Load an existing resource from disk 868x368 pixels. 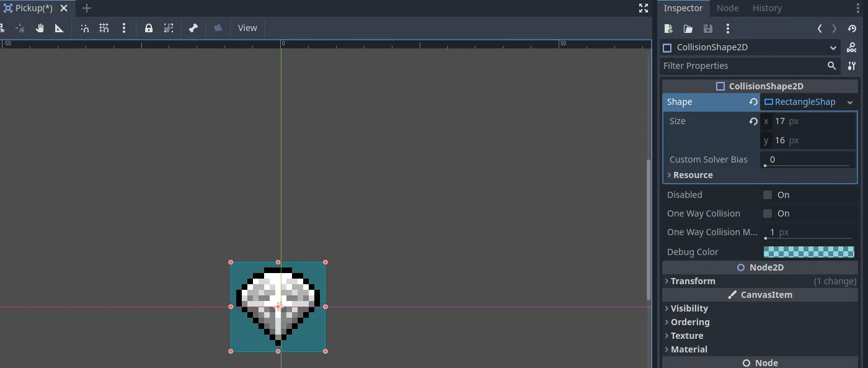(x=688, y=29)
